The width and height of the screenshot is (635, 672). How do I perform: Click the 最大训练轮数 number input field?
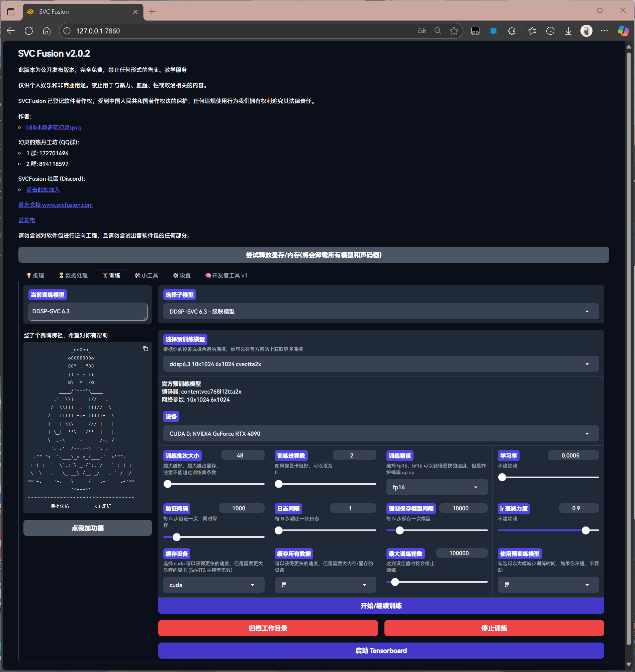tap(461, 553)
